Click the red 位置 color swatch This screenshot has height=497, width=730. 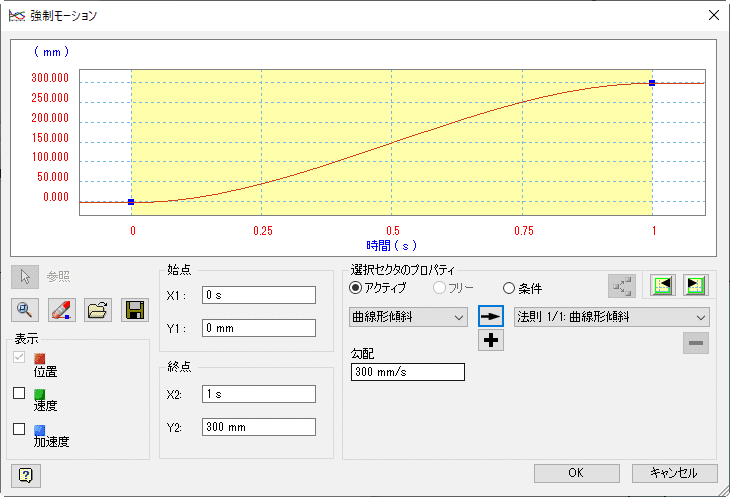tap(40, 358)
